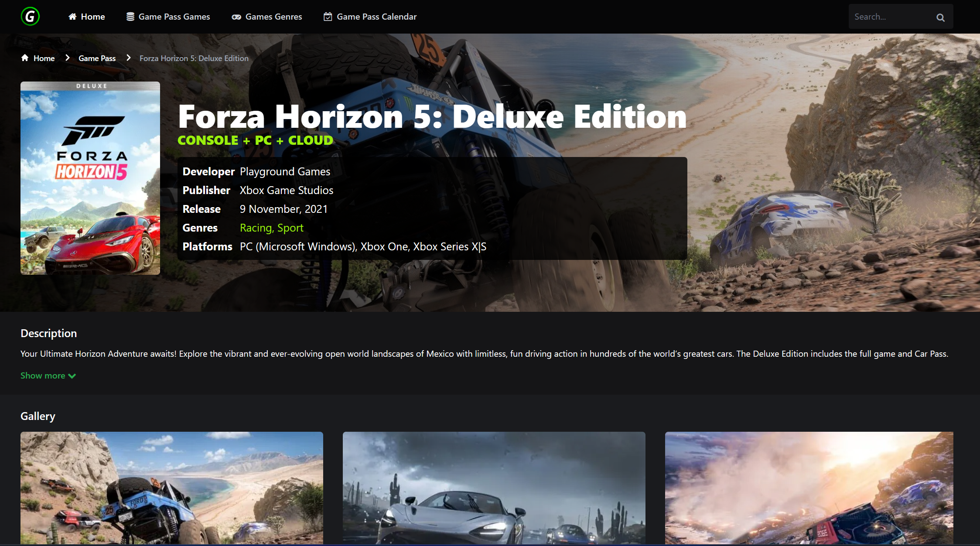Click the first breadcrumb chevron separator
This screenshot has height=546, width=980.
pos(67,58)
